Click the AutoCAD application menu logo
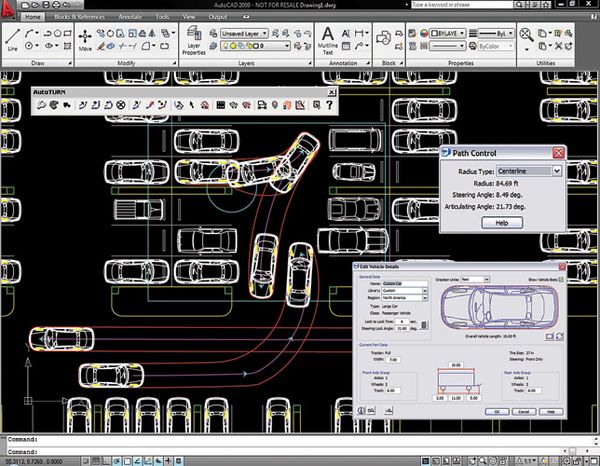 7,8
